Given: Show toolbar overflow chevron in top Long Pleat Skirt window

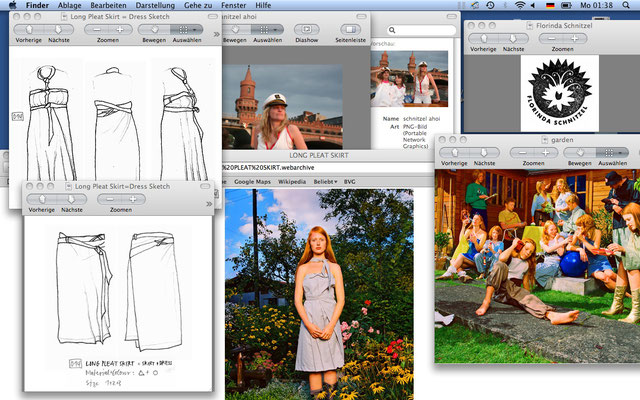Looking at the screenshot, I should click(216, 34).
